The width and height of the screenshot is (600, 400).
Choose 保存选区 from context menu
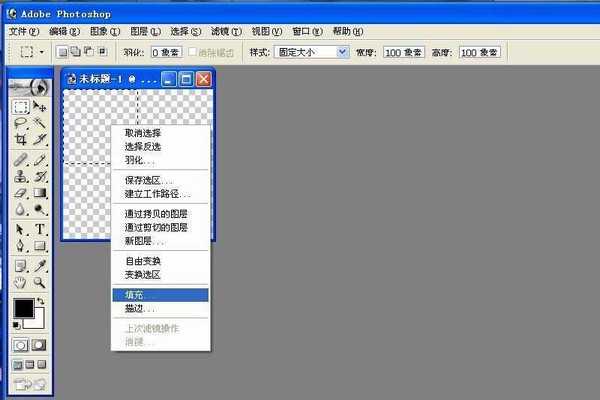(x=160, y=180)
